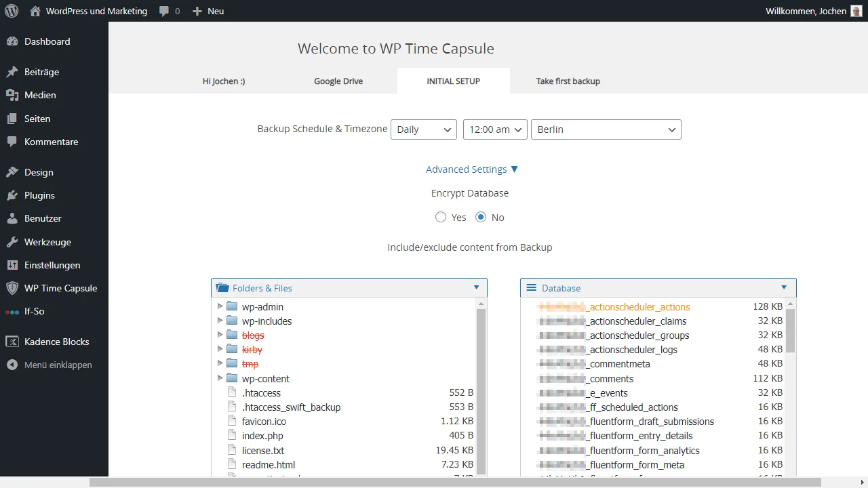Select the license.txt file
The width and height of the screenshot is (868, 488).
[x=263, y=450]
